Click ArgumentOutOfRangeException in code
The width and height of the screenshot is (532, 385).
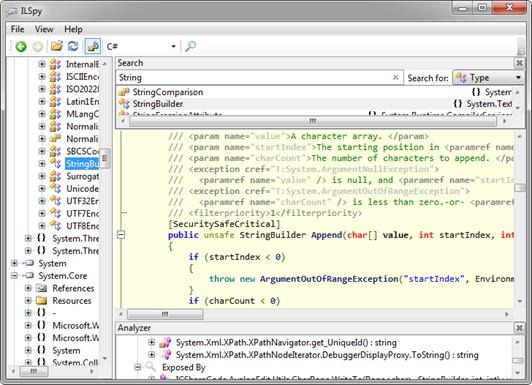click(x=329, y=279)
